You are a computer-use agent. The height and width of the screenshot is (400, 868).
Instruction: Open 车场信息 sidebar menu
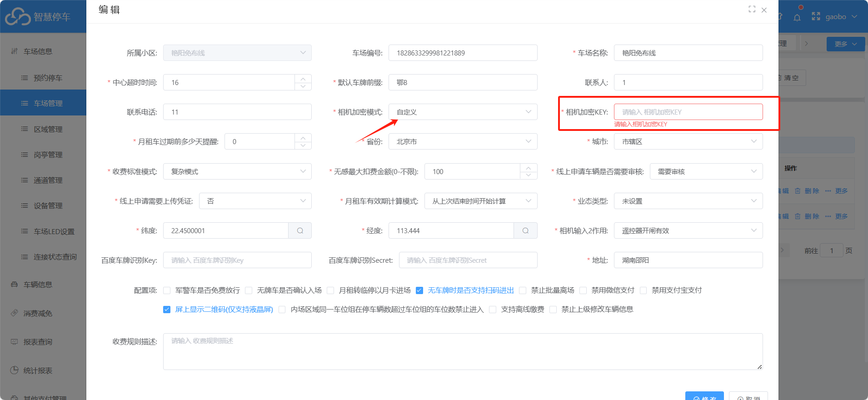coord(43,51)
